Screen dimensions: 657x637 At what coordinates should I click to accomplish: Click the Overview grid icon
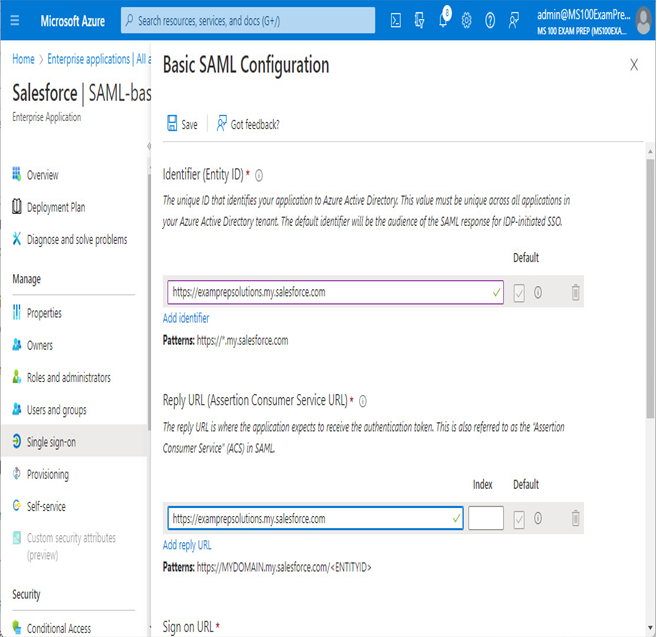[17, 173]
